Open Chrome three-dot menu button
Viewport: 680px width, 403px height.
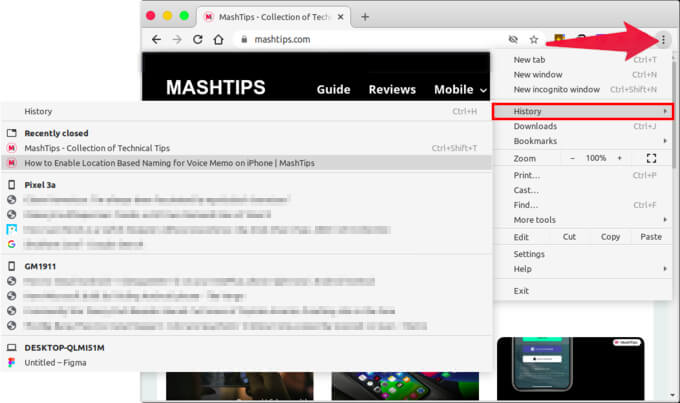[x=663, y=40]
